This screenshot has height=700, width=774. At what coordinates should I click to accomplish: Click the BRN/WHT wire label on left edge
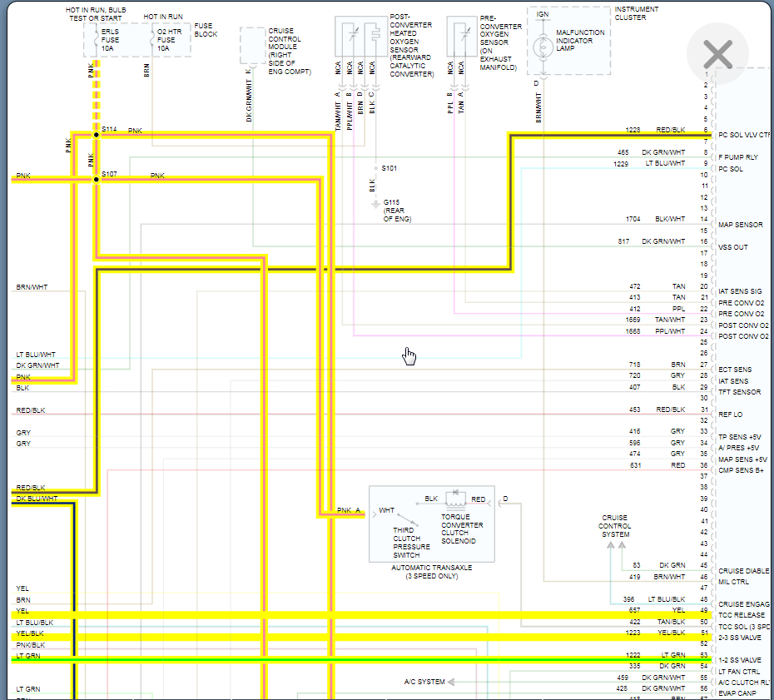click(x=32, y=287)
